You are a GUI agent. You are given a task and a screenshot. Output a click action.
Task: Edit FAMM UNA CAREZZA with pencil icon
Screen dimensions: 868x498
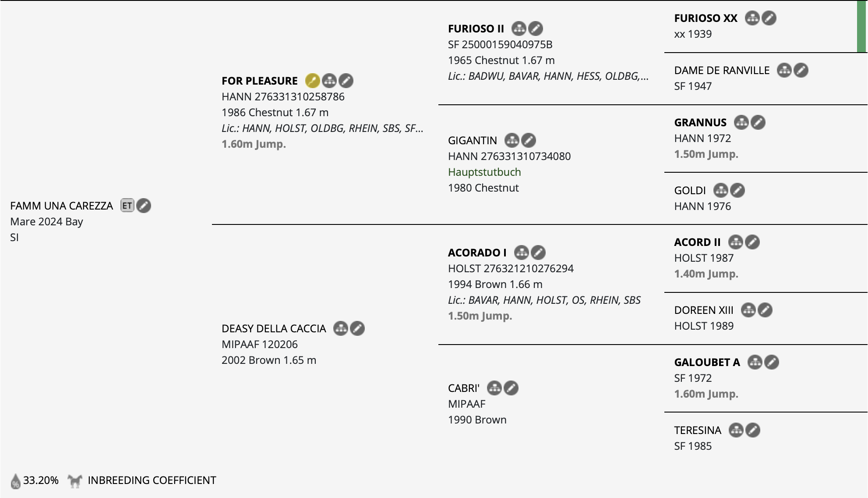click(144, 206)
